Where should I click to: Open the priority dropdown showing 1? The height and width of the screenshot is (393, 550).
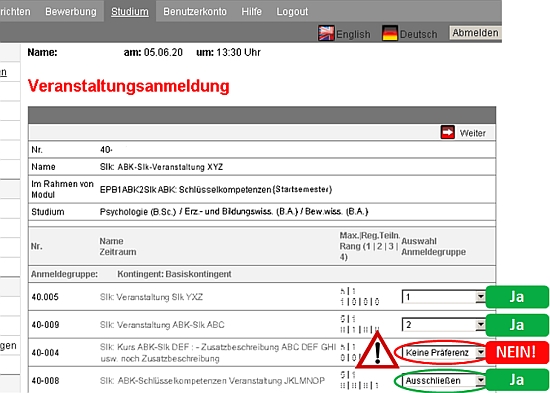point(443,297)
